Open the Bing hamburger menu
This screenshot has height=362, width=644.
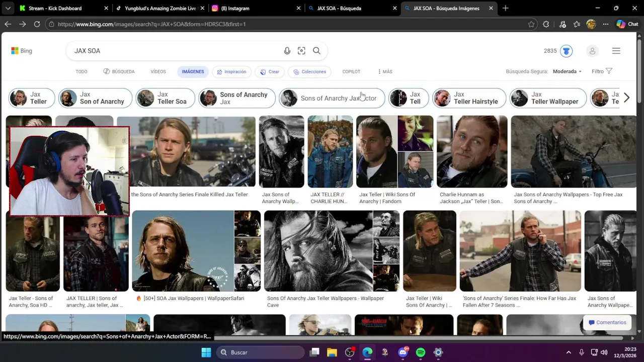pyautogui.click(x=616, y=51)
